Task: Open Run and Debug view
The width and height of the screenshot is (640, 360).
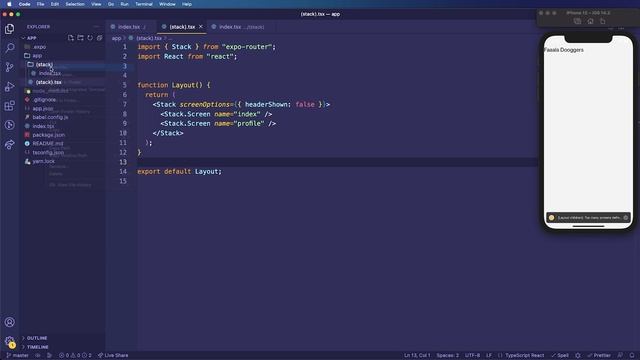Action: pyautogui.click(x=9, y=87)
